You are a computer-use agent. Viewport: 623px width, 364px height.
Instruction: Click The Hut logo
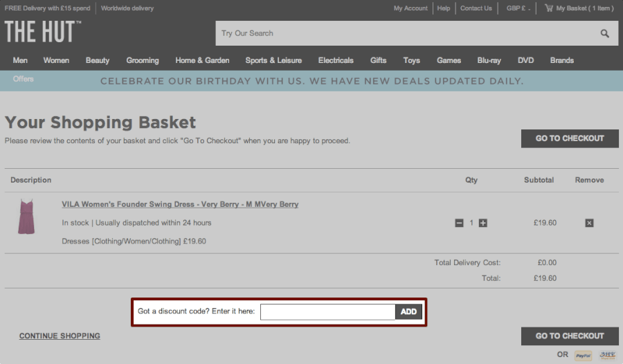43,32
